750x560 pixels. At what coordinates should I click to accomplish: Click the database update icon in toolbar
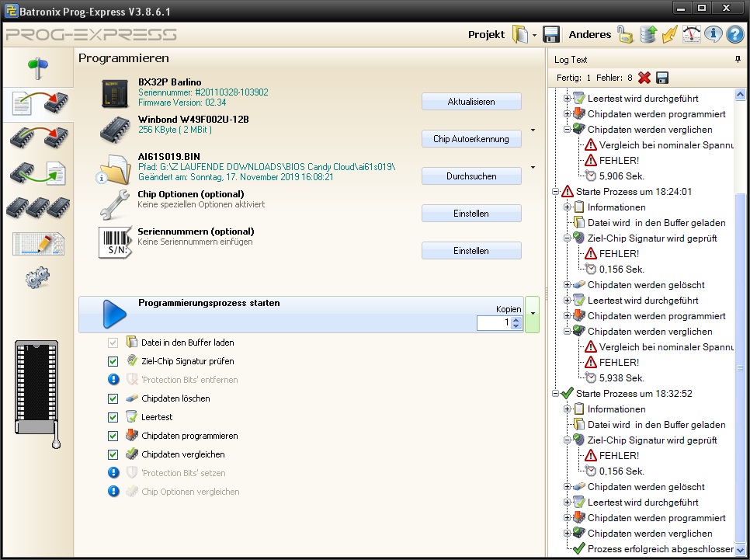coord(648,34)
